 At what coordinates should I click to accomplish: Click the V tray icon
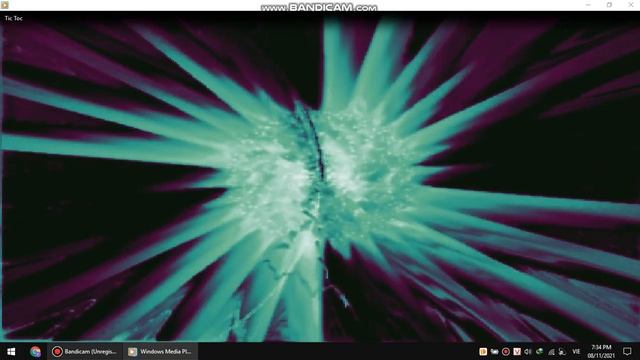pyautogui.click(x=517, y=351)
